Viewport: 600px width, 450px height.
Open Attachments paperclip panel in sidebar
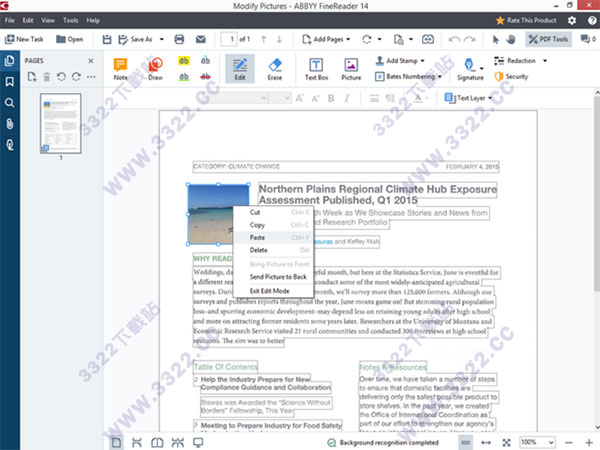[x=10, y=124]
